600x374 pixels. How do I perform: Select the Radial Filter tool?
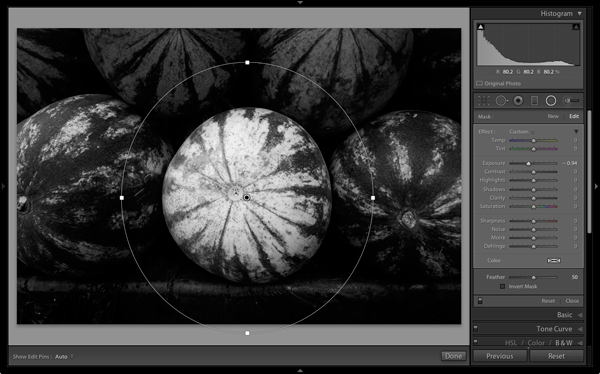click(551, 101)
